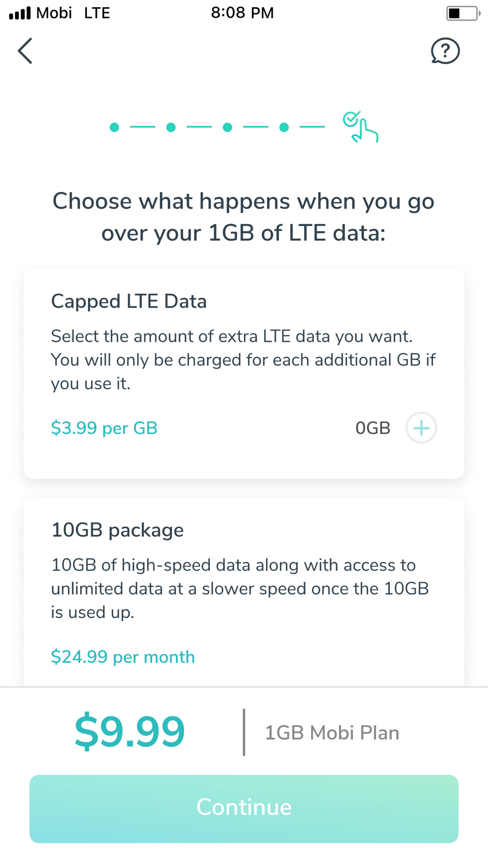The width and height of the screenshot is (488, 868).
Task: Tap the signal strength bars icon
Action: (20, 13)
